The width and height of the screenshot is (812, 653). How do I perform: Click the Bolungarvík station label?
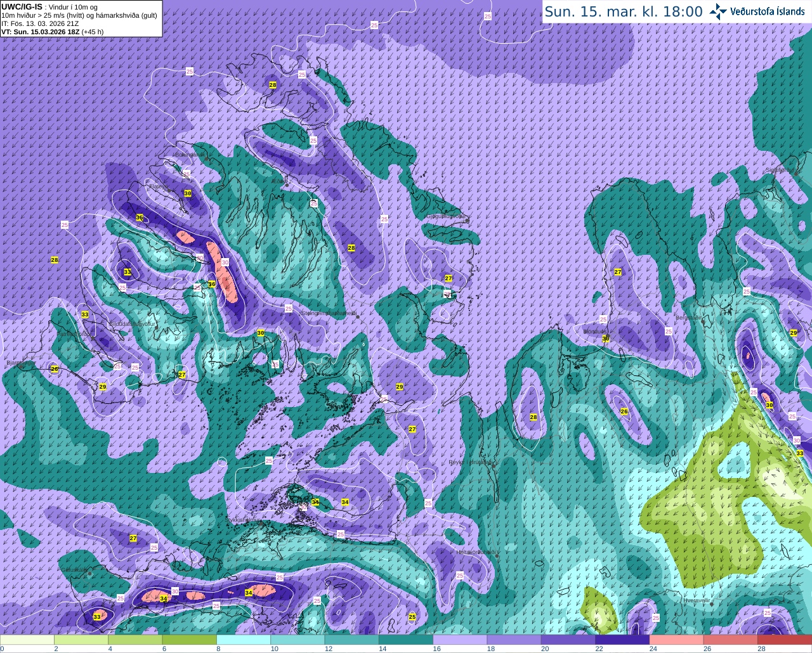(x=189, y=154)
